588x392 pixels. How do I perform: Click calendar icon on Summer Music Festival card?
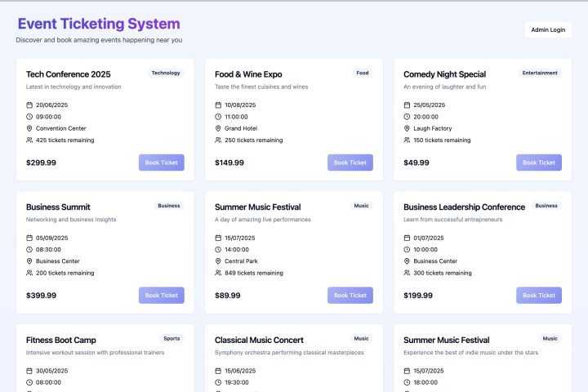[218, 238]
